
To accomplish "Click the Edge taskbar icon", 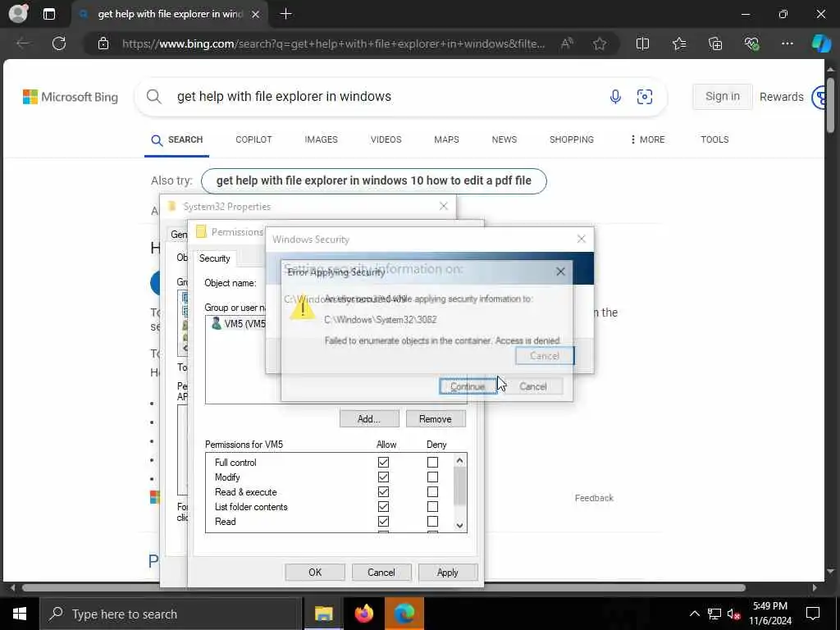I will point(404,614).
